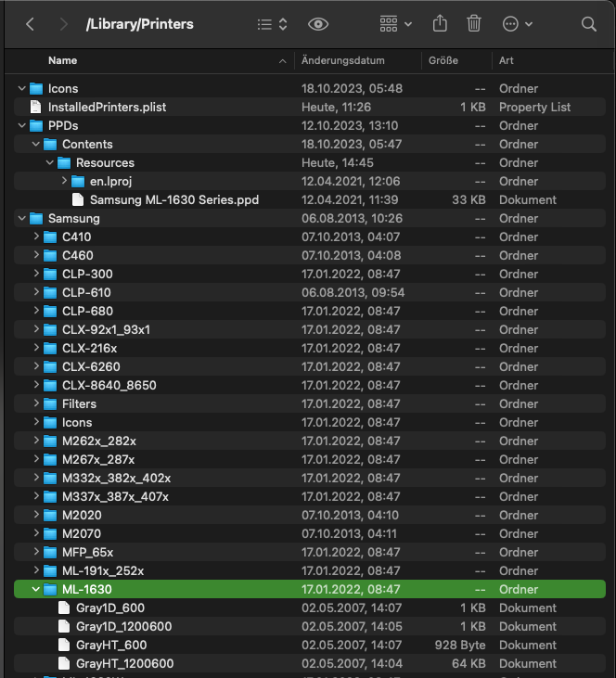Click the trash delete icon

[x=474, y=24]
